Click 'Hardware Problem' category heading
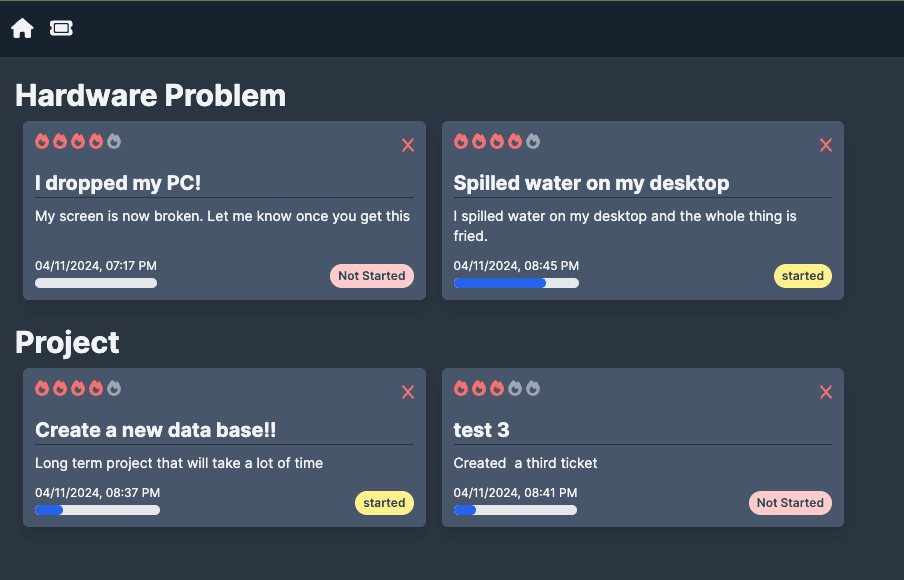904x580 pixels. [x=150, y=96]
